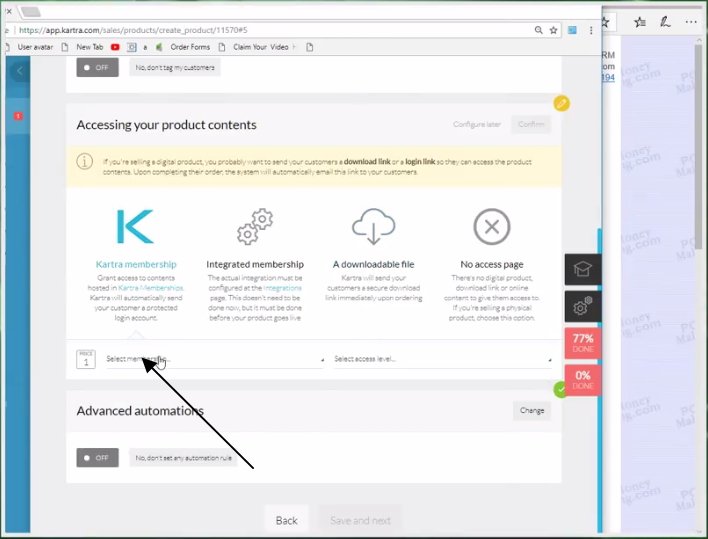Screen dimensions: 708x539
Task: Click the 77% DONE progress indicator
Action: tap(583, 343)
